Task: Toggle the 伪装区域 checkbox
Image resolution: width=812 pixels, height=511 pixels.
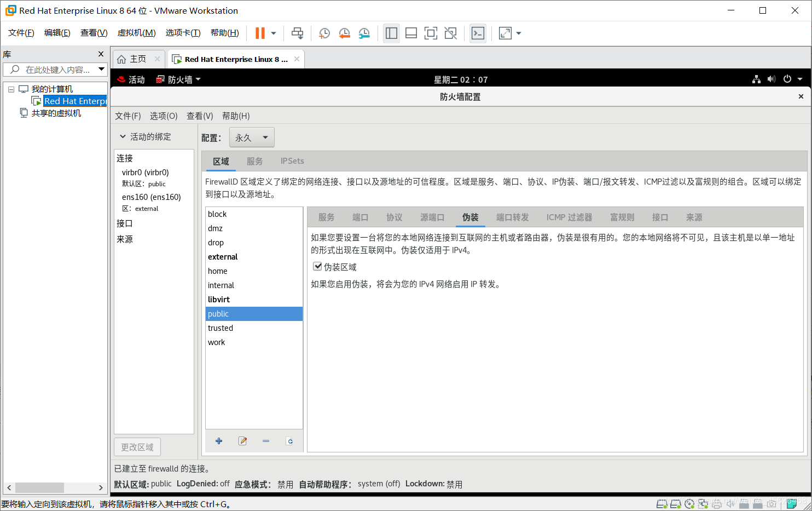Action: [x=317, y=266]
